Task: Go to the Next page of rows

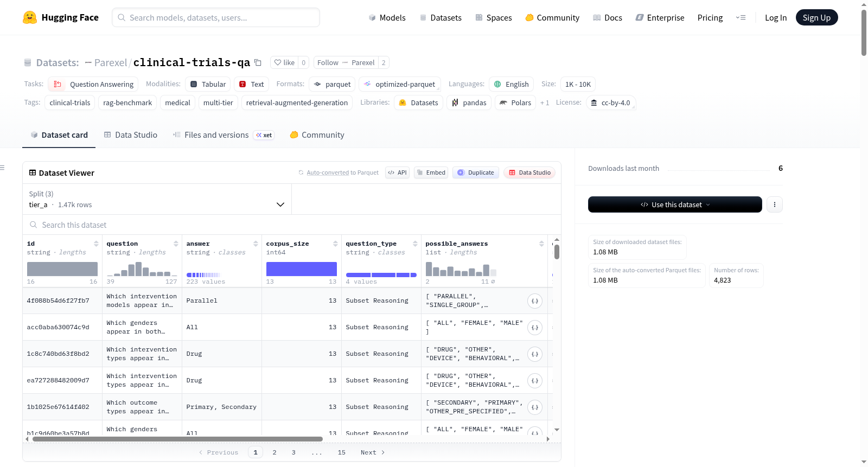Action: pos(373,452)
